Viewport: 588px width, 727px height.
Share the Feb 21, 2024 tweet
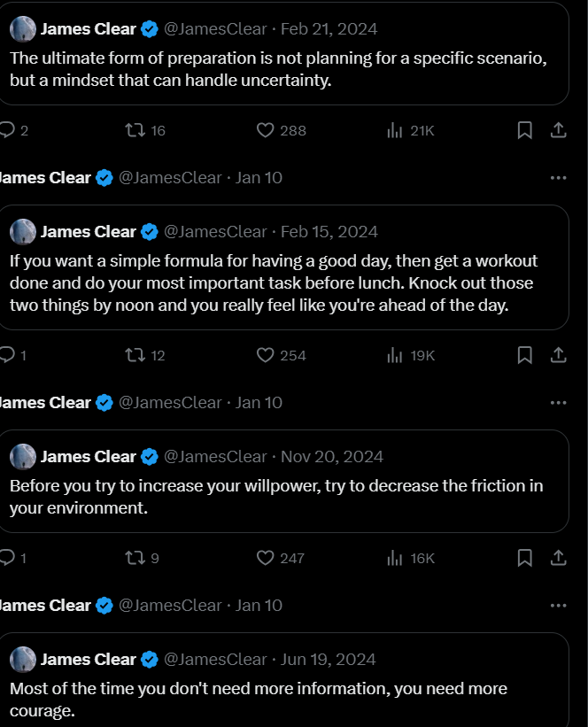coord(558,130)
